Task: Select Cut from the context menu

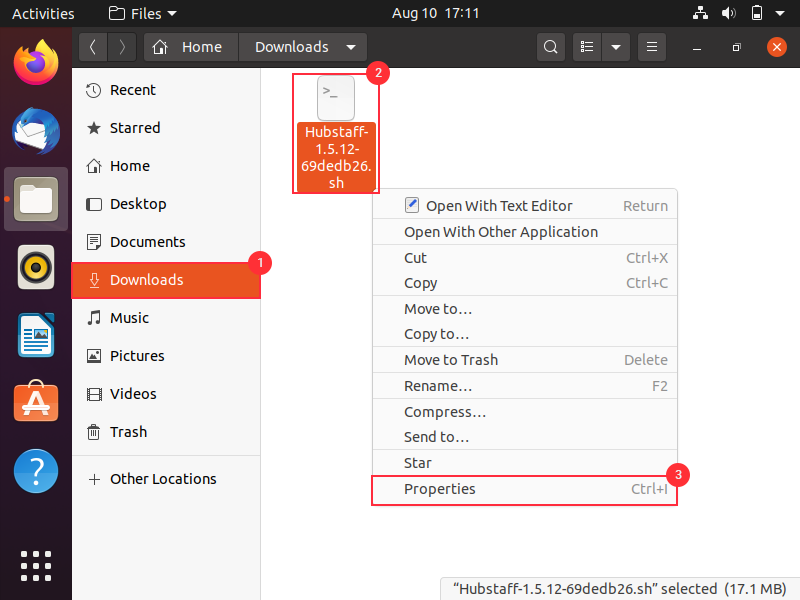Action: (x=525, y=258)
